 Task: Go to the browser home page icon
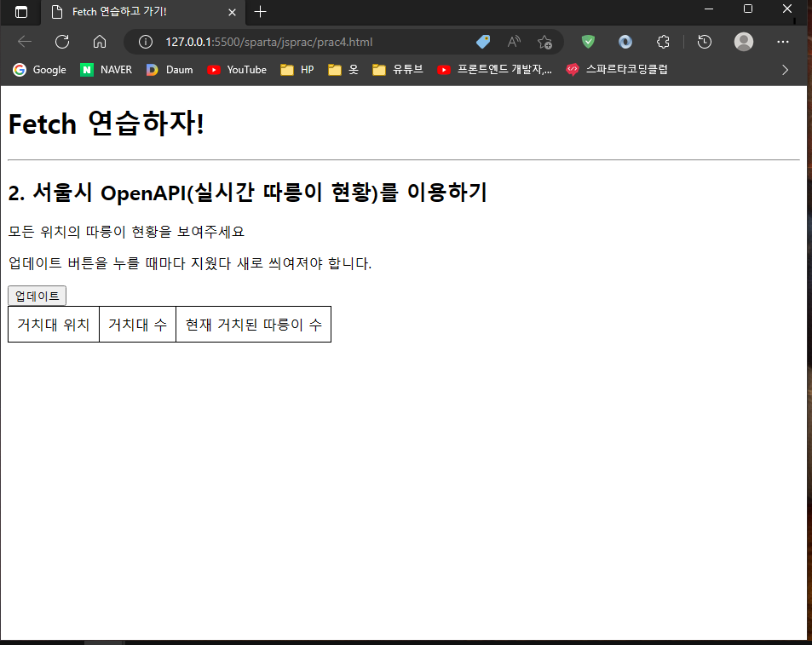click(x=100, y=42)
